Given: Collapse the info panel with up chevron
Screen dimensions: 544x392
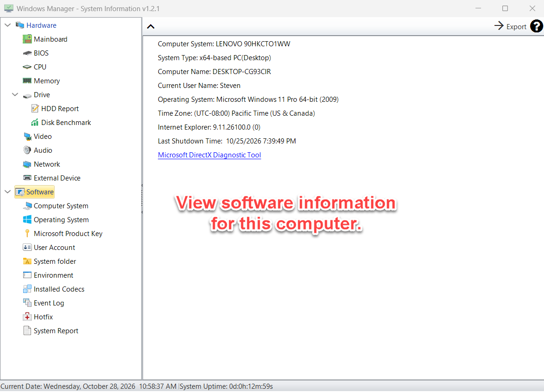Looking at the screenshot, I should [150, 27].
